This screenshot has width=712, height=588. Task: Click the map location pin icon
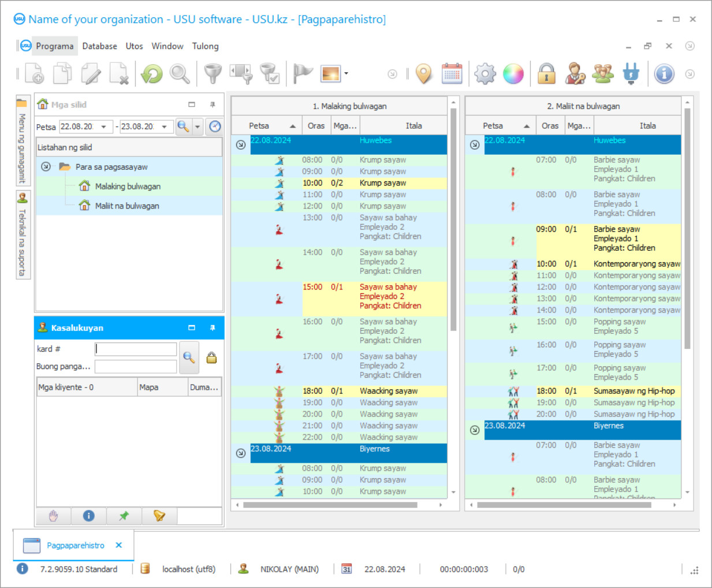click(424, 74)
